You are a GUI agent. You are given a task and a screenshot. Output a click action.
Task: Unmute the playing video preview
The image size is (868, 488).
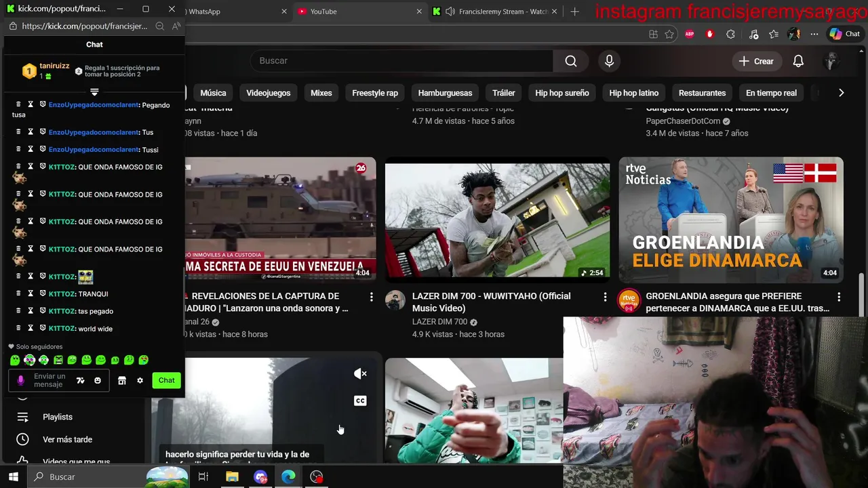[360, 373]
